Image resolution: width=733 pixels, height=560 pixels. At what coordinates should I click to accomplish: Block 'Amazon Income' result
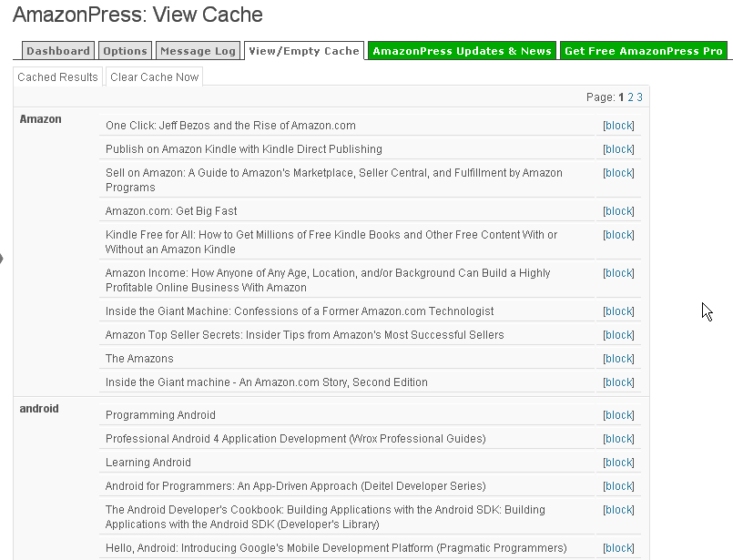pos(618,273)
